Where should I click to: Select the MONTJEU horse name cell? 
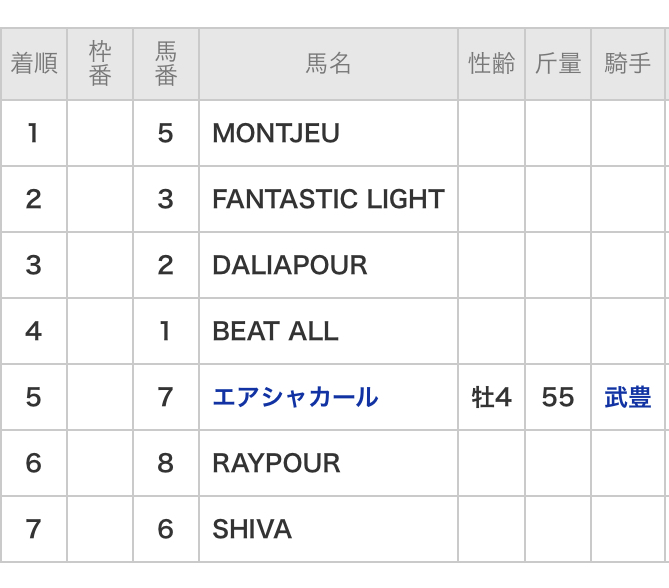276,133
